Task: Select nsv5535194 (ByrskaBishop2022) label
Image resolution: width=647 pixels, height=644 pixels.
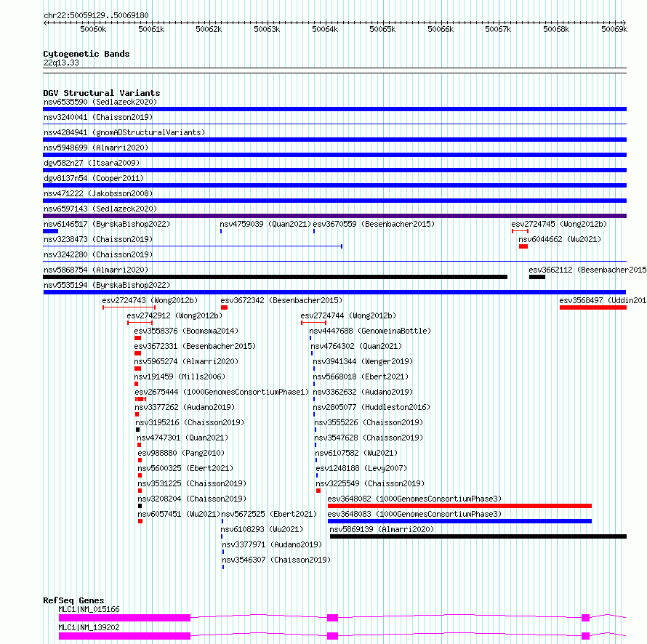Action: coord(107,285)
